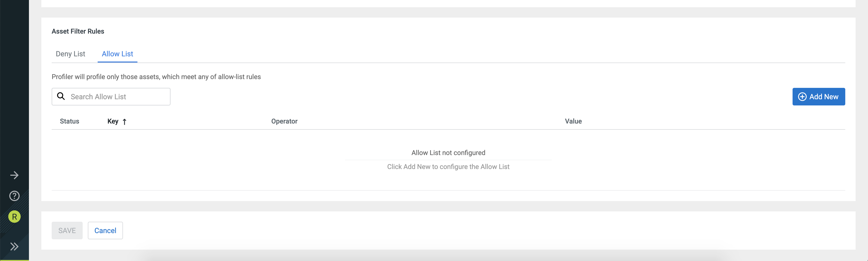Focus the Search Allow List field
Image resolution: width=868 pixels, height=261 pixels.
118,97
